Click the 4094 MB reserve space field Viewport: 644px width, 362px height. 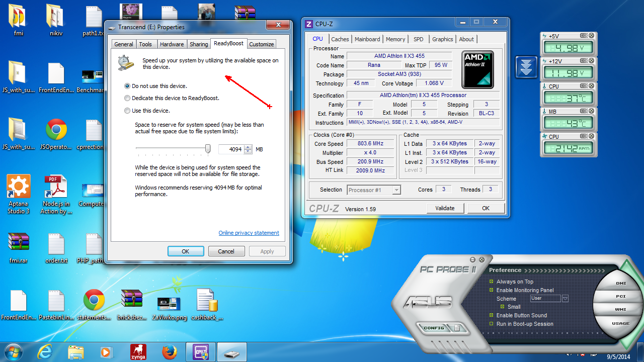pos(231,149)
